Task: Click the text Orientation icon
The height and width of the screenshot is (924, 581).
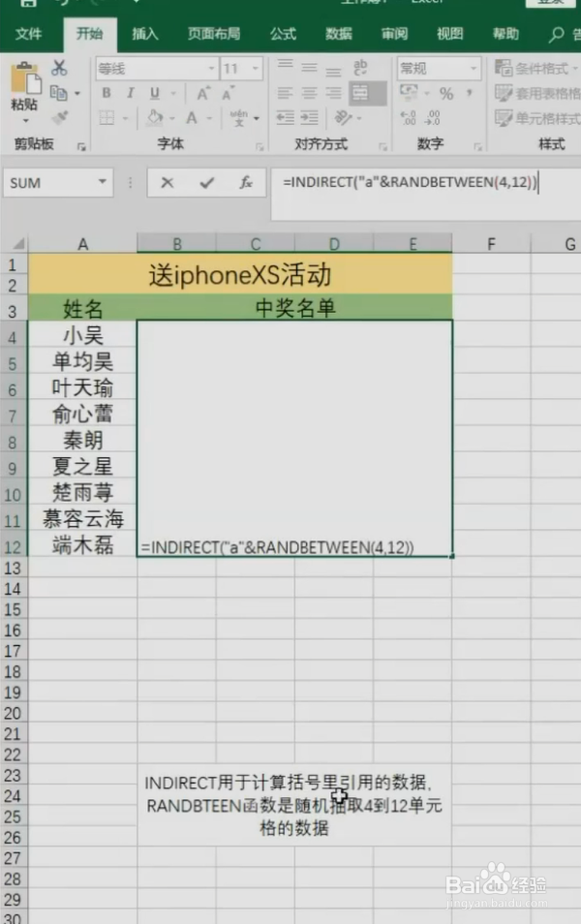Action: coord(344,117)
